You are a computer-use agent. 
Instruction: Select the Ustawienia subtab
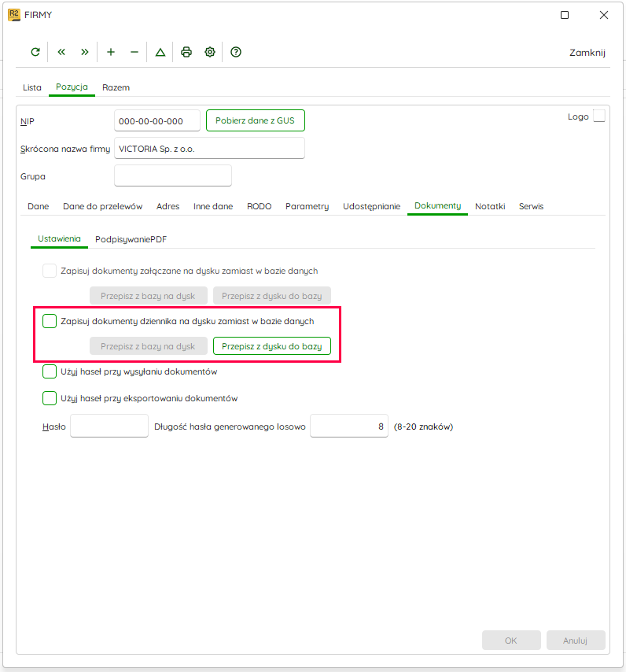pyautogui.click(x=59, y=238)
